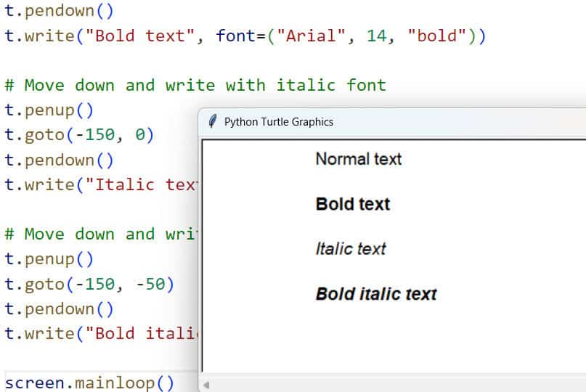
Task: Click the t.write("Italic tex line in the editor
Action: [100, 184]
